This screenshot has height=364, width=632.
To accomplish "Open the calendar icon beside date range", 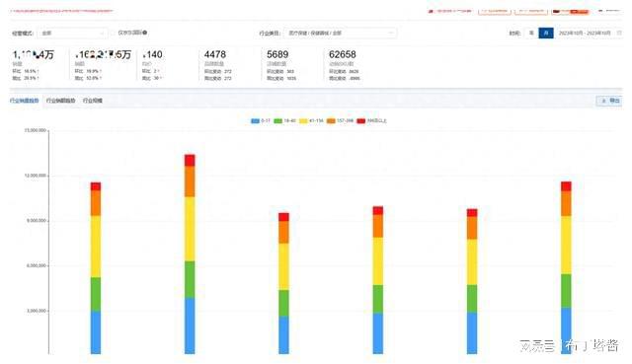I will [619, 33].
